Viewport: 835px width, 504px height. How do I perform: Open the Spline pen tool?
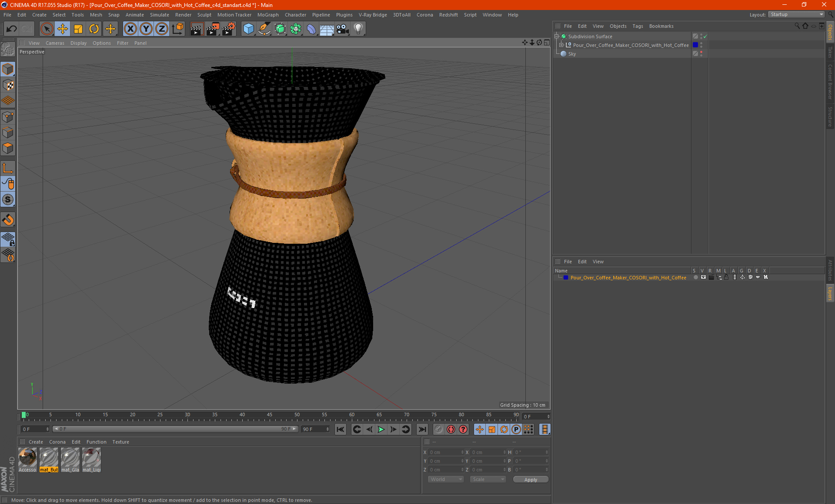[x=264, y=29]
